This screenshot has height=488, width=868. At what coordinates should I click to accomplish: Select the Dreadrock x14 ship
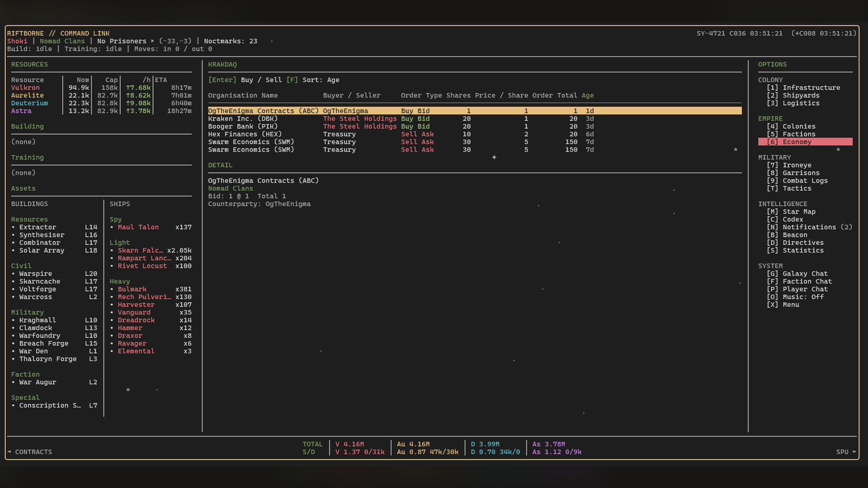[x=151, y=320]
